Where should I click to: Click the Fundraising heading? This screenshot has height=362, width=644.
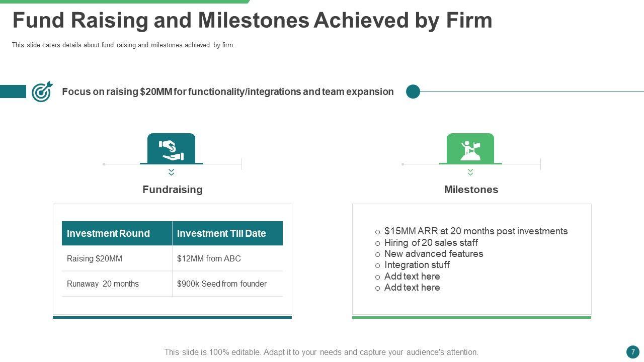coord(173,190)
